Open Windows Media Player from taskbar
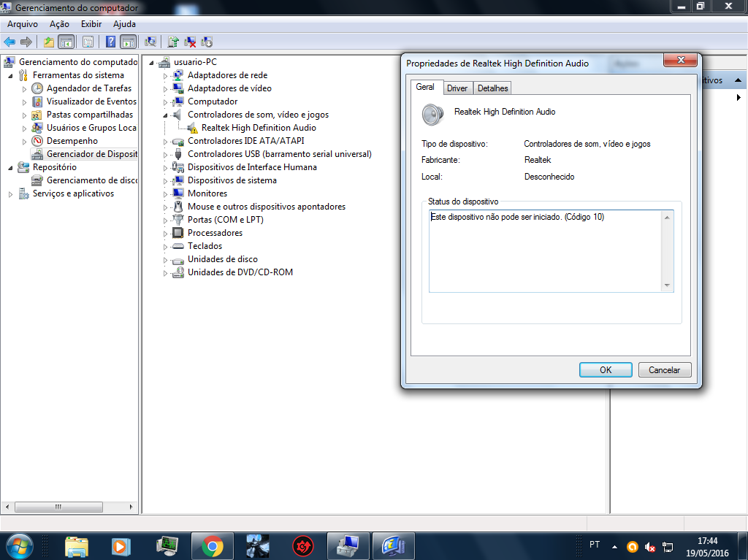 click(x=121, y=546)
